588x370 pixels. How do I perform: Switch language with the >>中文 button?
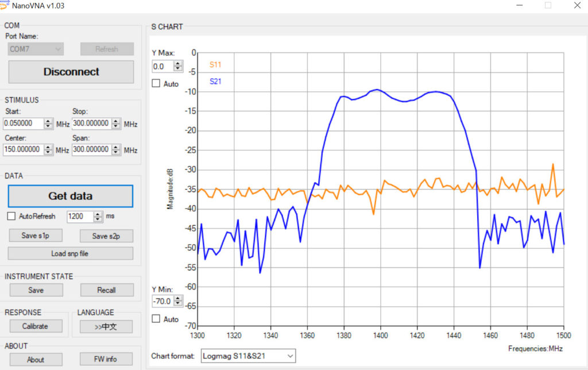(106, 326)
